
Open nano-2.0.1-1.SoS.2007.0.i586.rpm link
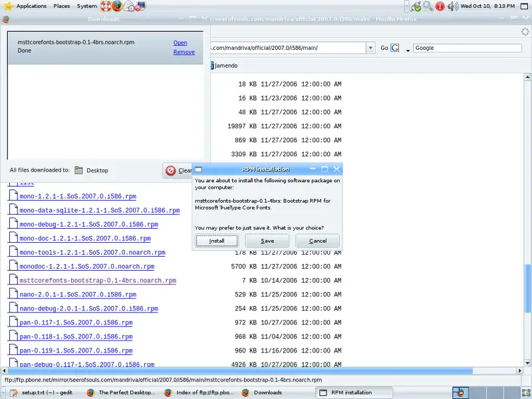(78, 295)
